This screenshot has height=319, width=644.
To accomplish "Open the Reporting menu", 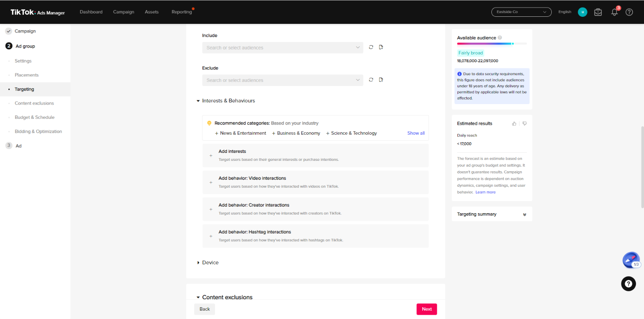I will [x=182, y=12].
